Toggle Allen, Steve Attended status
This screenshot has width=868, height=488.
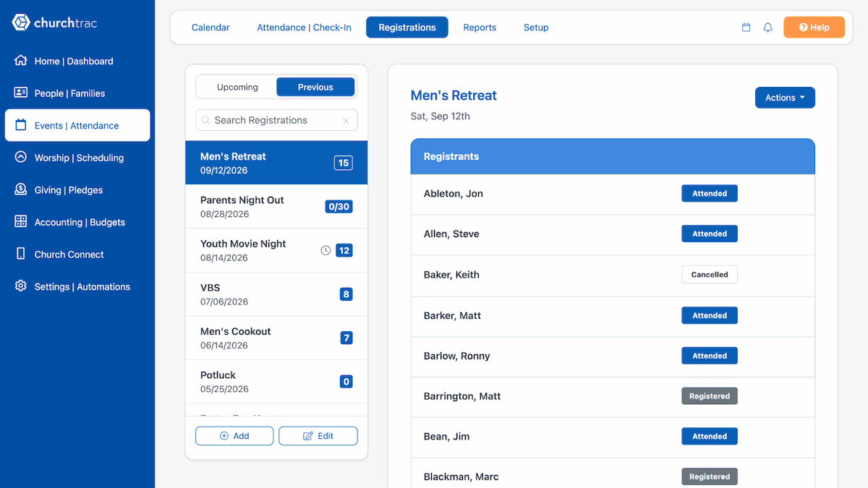tap(710, 234)
